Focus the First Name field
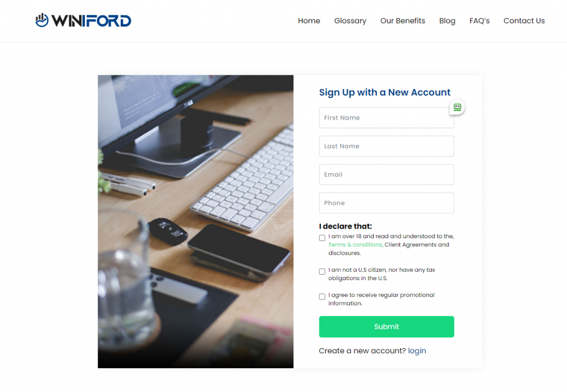The image size is (567, 392). pyautogui.click(x=386, y=117)
